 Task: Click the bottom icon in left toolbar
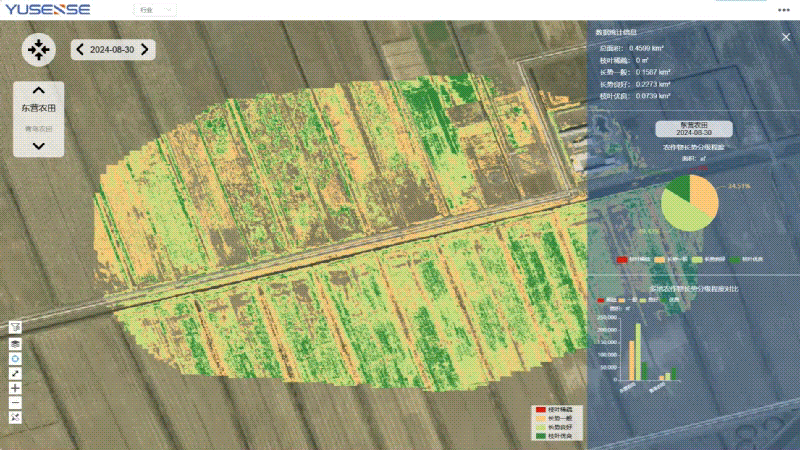(15, 417)
